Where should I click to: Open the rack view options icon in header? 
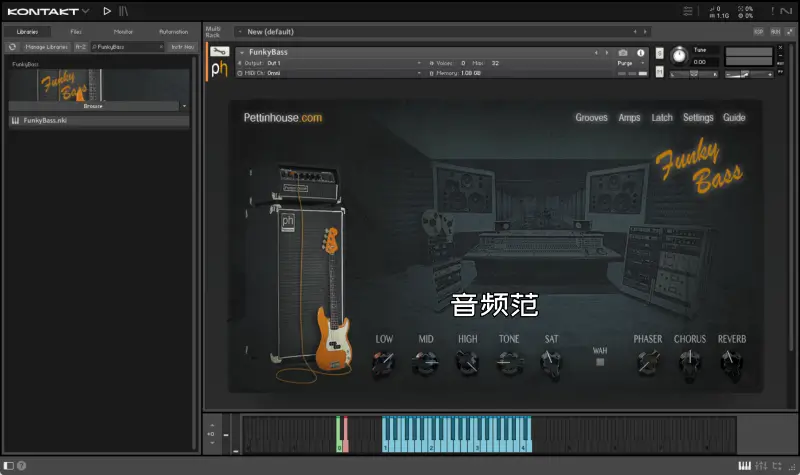[x=688, y=11]
